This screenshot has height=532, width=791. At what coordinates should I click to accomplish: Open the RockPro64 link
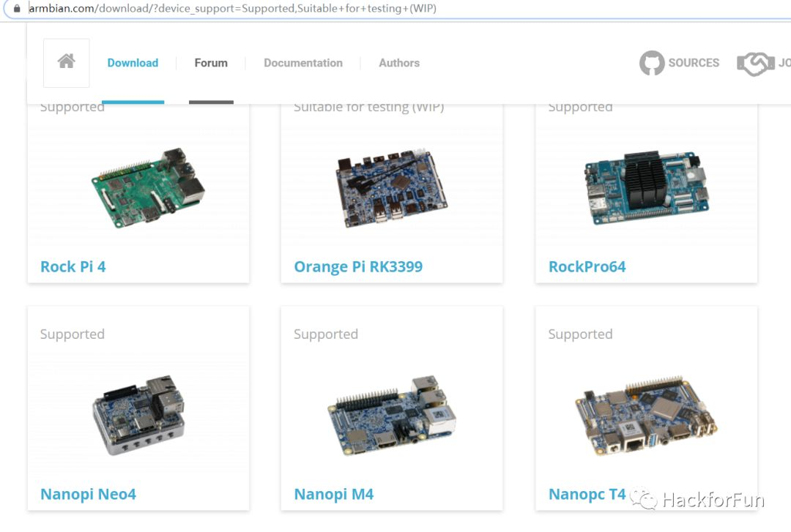click(x=587, y=267)
